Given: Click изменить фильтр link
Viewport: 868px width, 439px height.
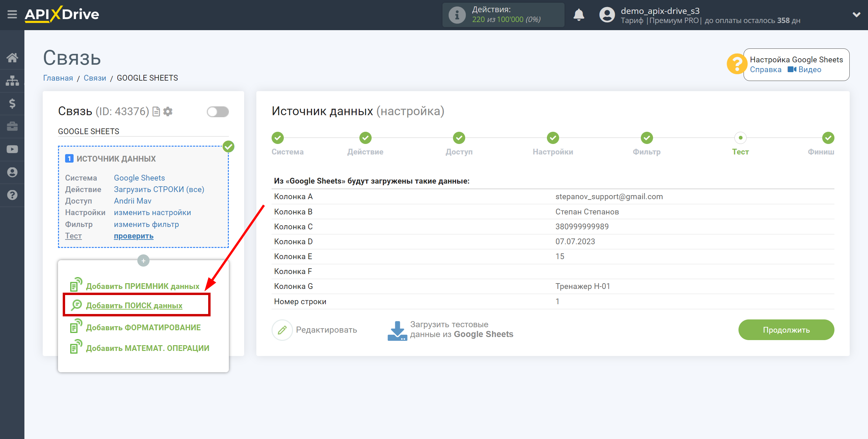Looking at the screenshot, I should click(146, 224).
